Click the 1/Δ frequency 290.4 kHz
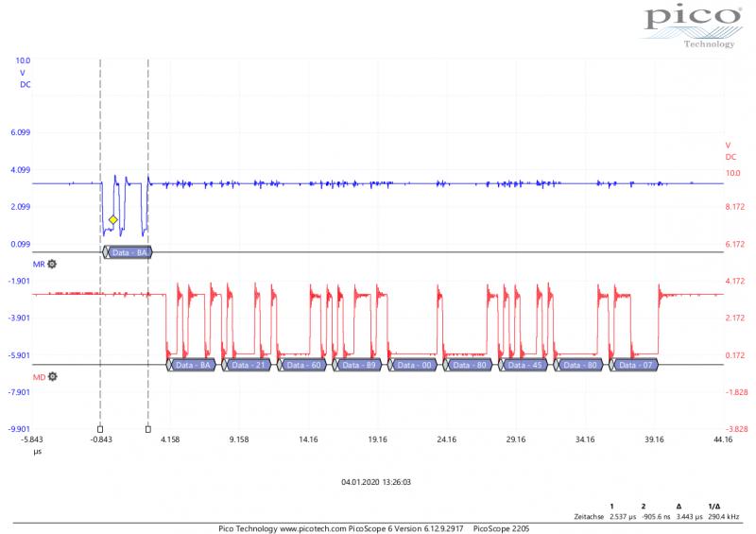 (x=724, y=516)
